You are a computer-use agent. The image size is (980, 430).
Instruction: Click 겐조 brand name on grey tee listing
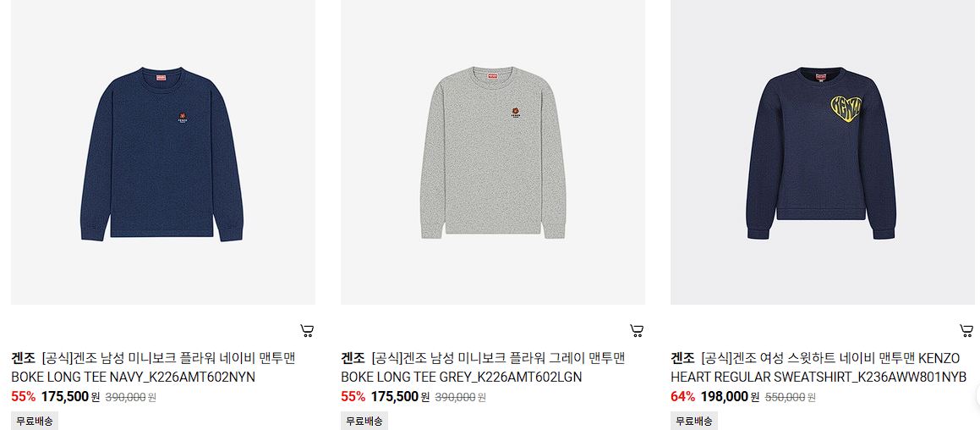[x=353, y=359]
